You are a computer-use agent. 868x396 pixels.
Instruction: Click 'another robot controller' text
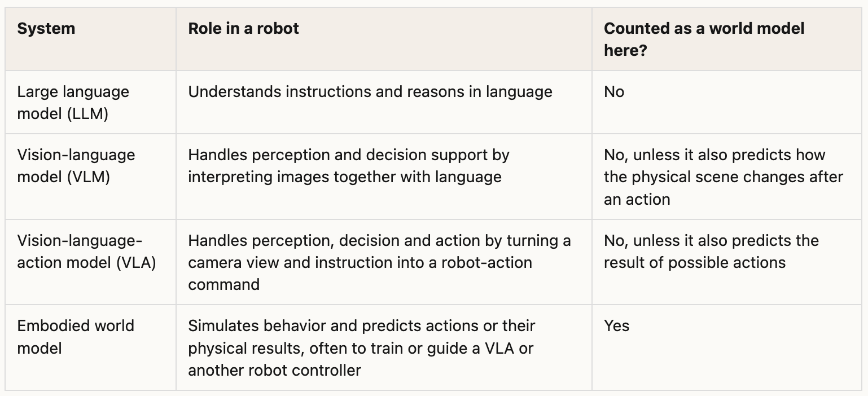[x=274, y=371]
